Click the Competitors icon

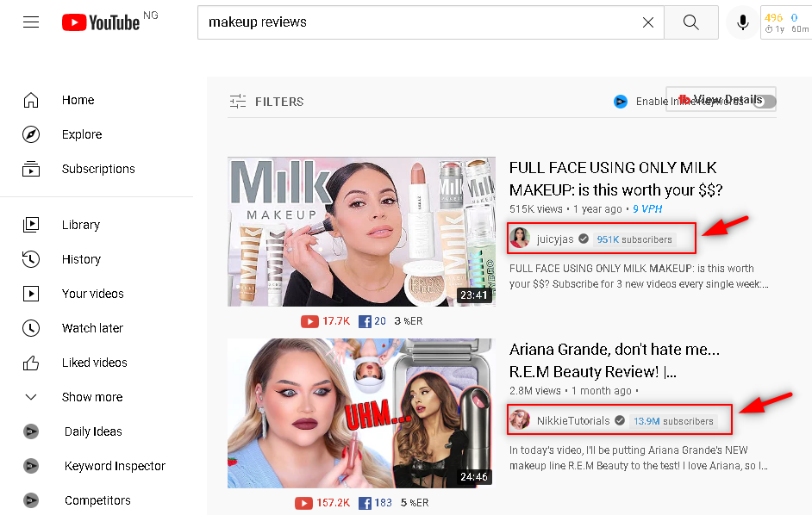pos(31,500)
